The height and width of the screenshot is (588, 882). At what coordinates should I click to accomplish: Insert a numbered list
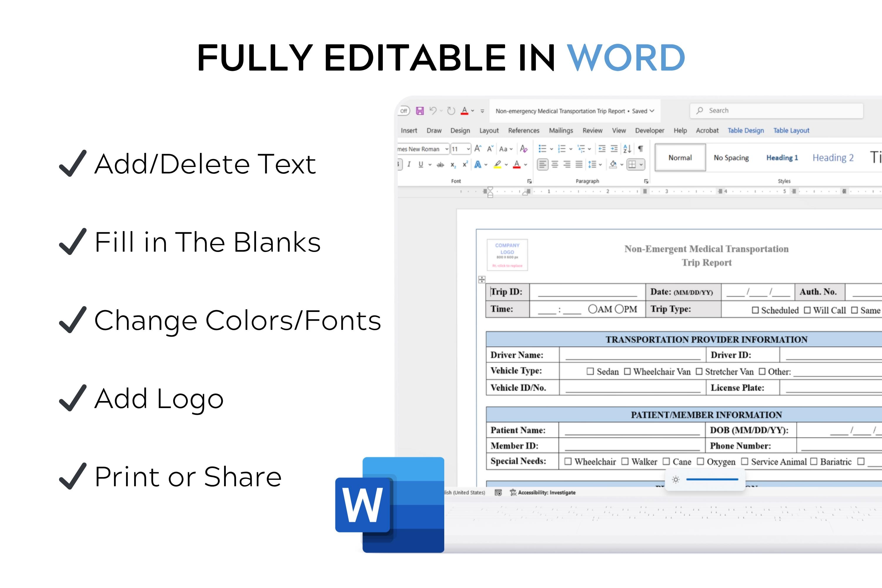pos(561,149)
